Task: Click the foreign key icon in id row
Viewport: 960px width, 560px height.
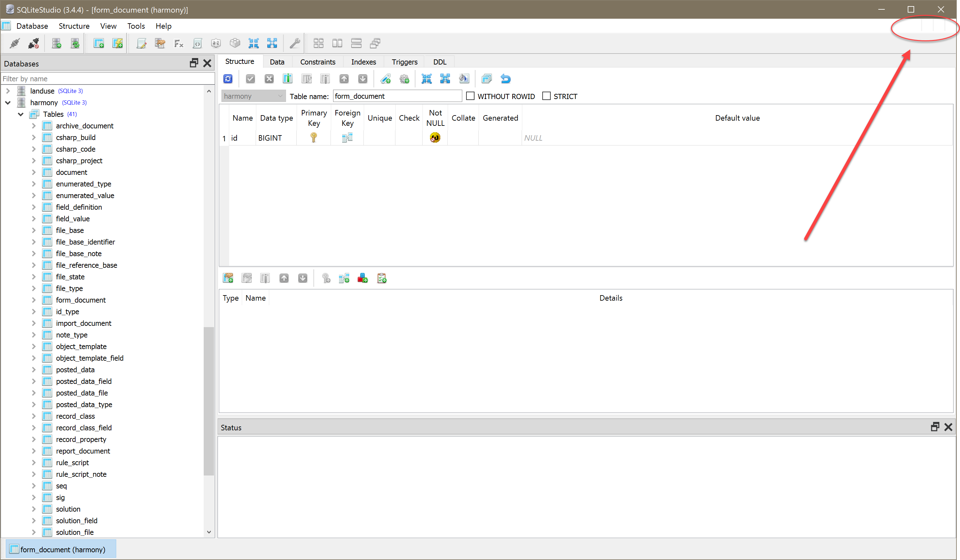Action: coord(347,137)
